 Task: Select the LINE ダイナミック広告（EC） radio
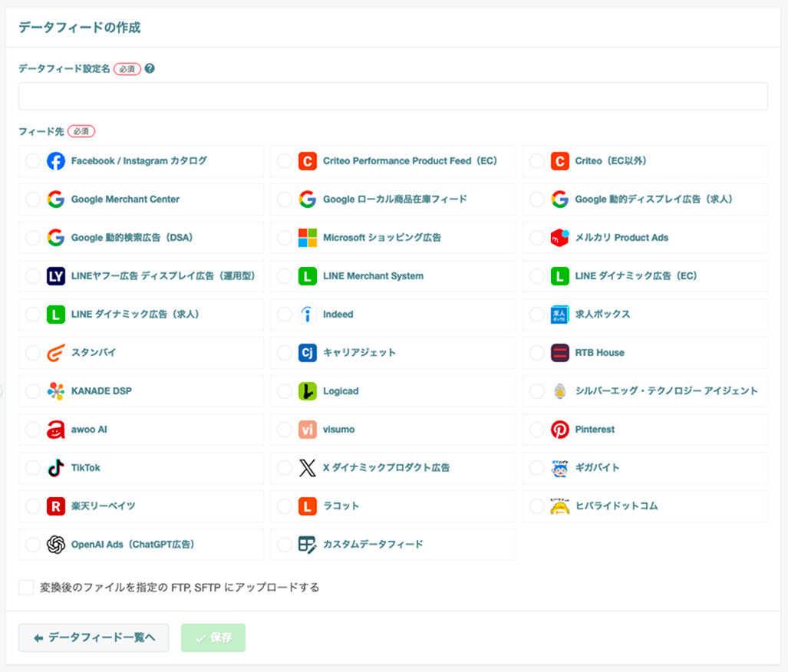point(537,276)
